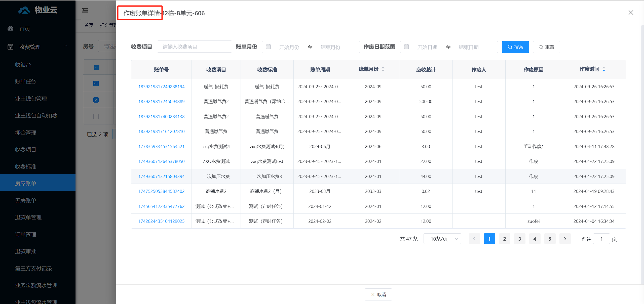Open bill 1747525053844582402
Image resolution: width=644 pixels, height=304 pixels.
(x=161, y=191)
